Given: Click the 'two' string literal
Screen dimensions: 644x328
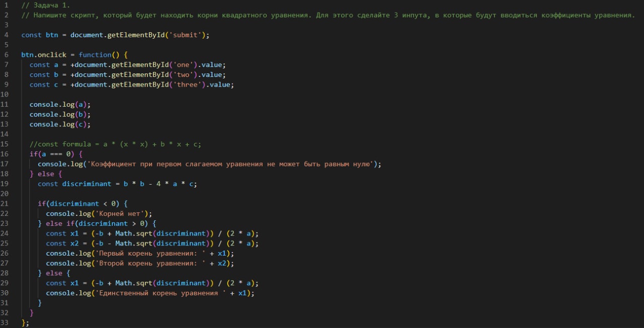Looking at the screenshot, I should point(183,74).
